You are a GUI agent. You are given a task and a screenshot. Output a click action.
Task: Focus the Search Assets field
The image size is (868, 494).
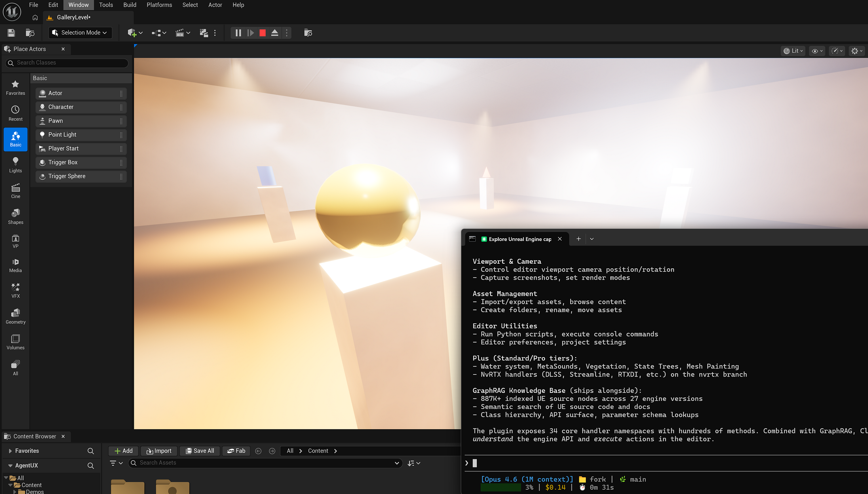point(265,463)
